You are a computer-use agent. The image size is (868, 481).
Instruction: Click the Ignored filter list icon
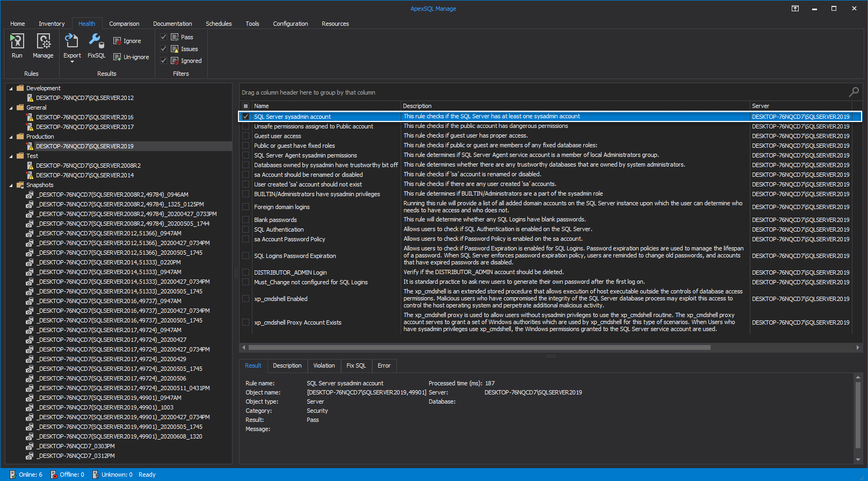pos(175,61)
